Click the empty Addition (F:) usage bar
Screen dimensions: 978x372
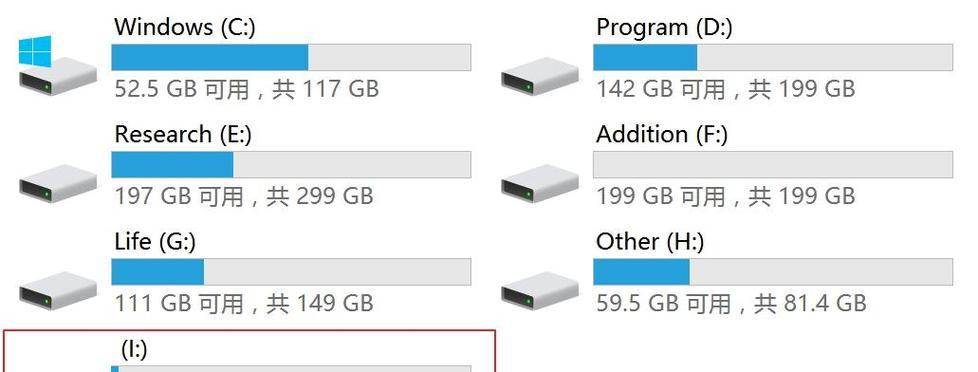click(x=773, y=165)
